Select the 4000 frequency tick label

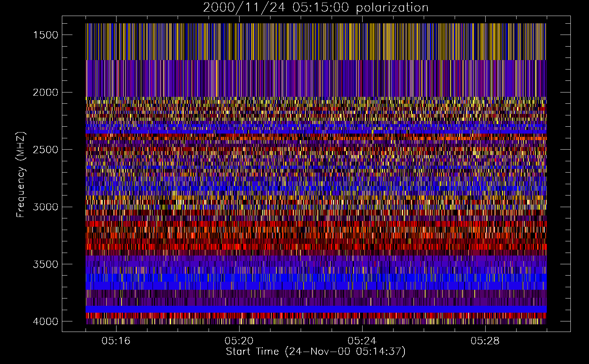pyautogui.click(x=46, y=321)
